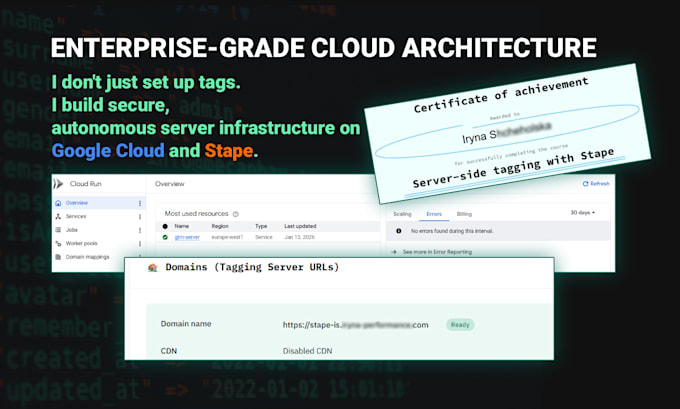The image size is (680, 409).
Task: Click the Last updated column header
Action: click(x=300, y=226)
